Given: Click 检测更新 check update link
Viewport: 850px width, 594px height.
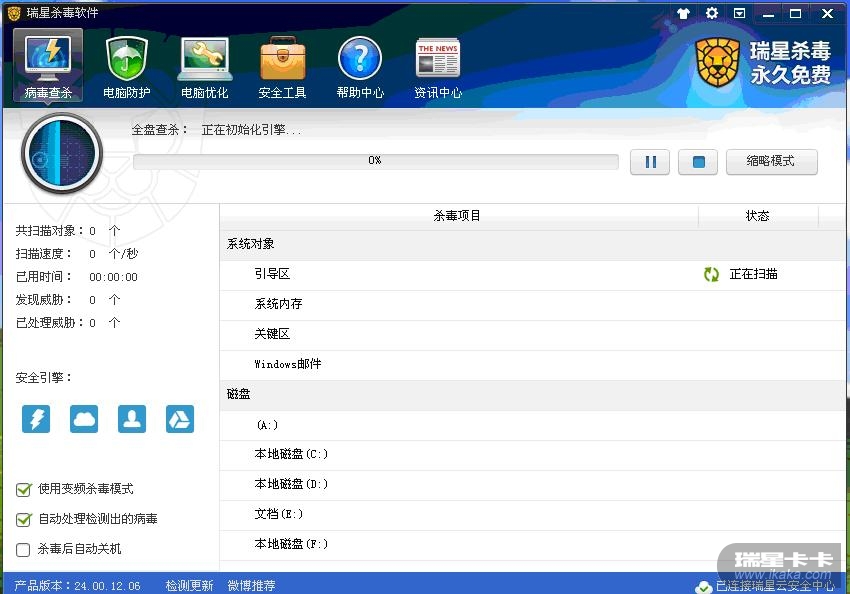Looking at the screenshot, I should coord(189,585).
